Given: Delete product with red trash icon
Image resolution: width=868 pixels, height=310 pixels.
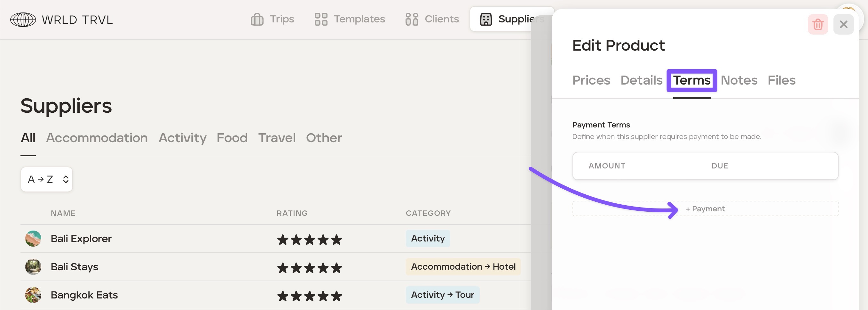Looking at the screenshot, I should (x=817, y=24).
